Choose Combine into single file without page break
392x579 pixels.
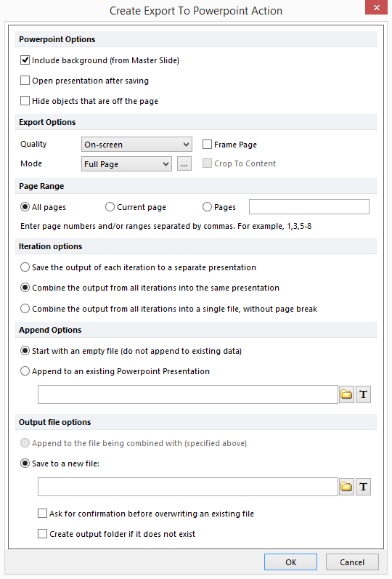coord(25,308)
